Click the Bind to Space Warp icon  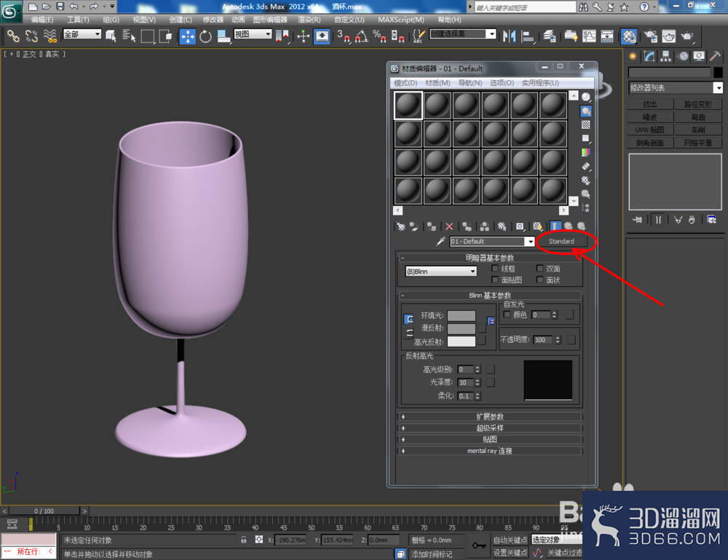[x=50, y=36]
